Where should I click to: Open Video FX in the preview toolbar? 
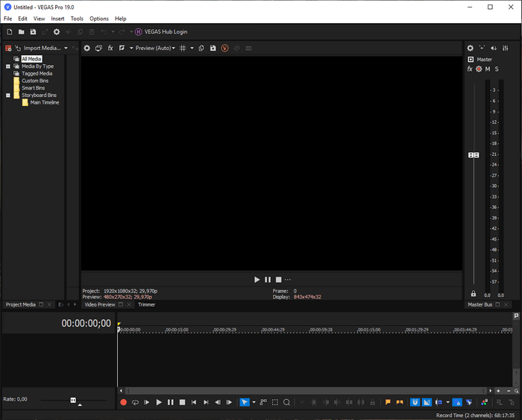110,48
